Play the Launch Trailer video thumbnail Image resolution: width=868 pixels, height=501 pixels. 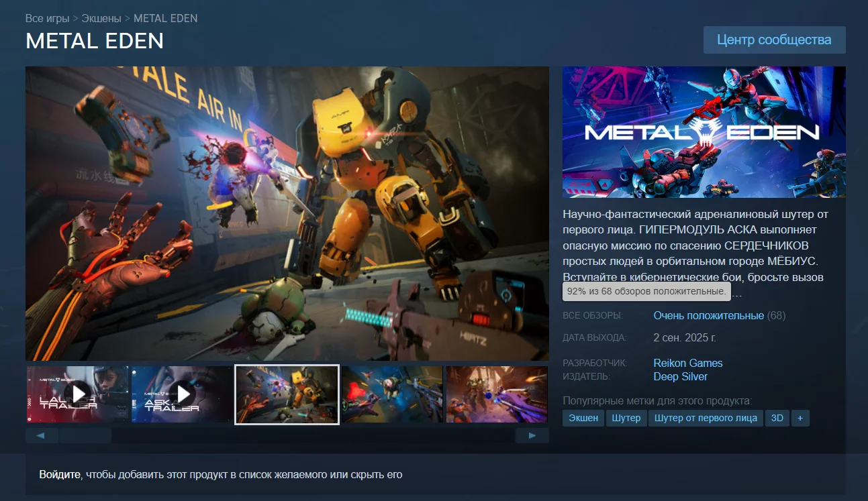pos(77,394)
